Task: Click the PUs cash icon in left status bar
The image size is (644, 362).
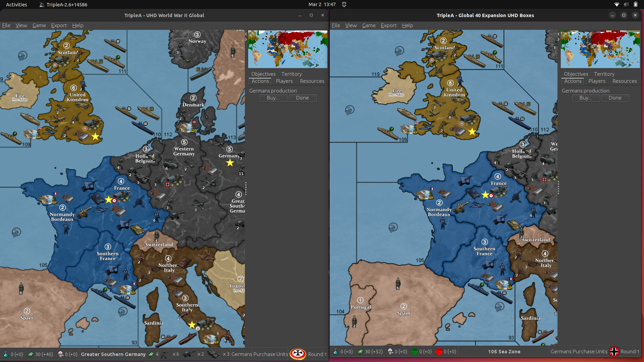Action: [x=31, y=354]
